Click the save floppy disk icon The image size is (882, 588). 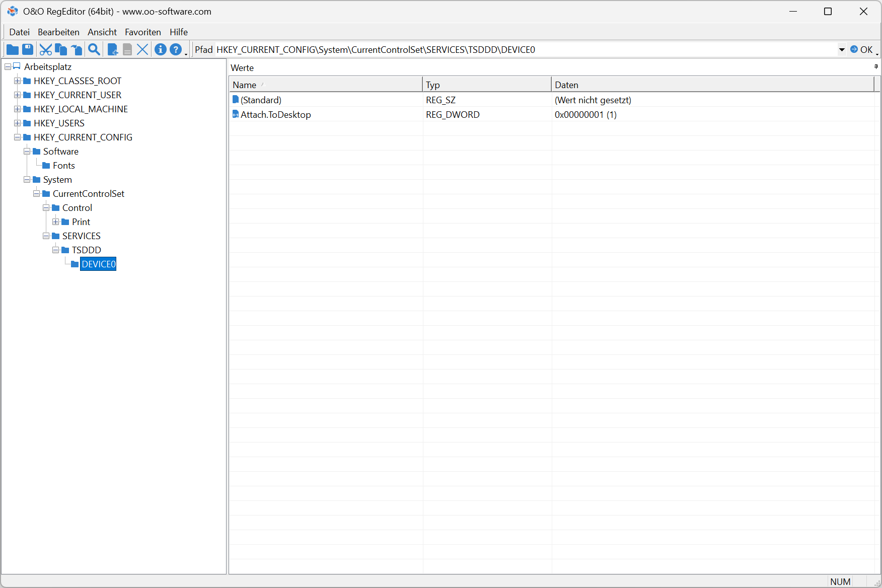click(28, 49)
